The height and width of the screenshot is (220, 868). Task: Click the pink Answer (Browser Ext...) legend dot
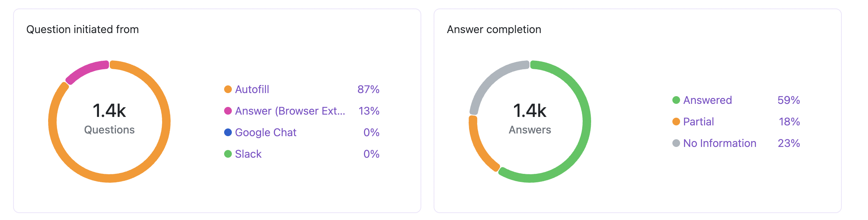point(228,111)
